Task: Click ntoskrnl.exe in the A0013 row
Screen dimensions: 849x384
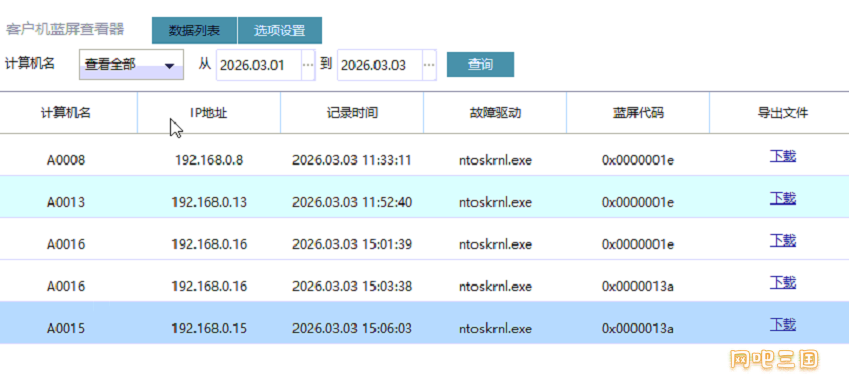Action: point(495,203)
